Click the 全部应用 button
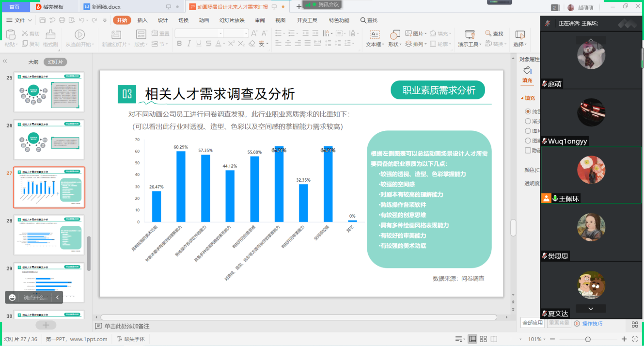Screen dimensions: 644x346 (532, 323)
